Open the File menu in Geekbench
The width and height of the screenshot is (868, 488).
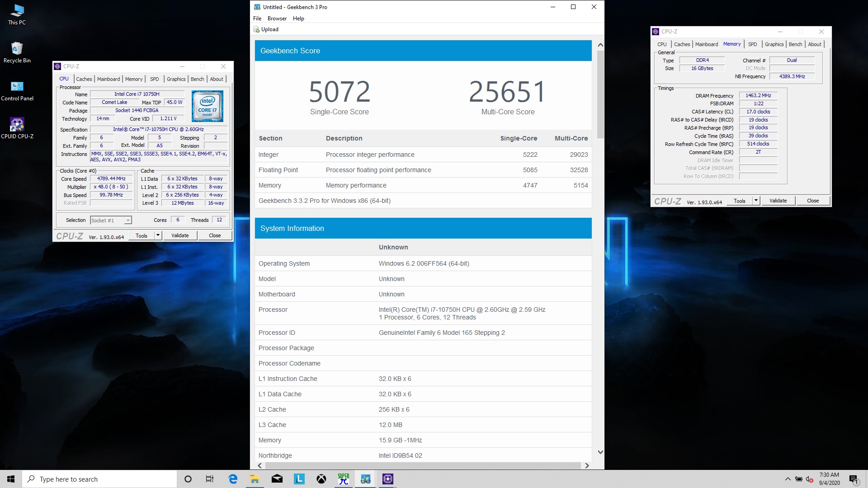pyautogui.click(x=257, y=19)
